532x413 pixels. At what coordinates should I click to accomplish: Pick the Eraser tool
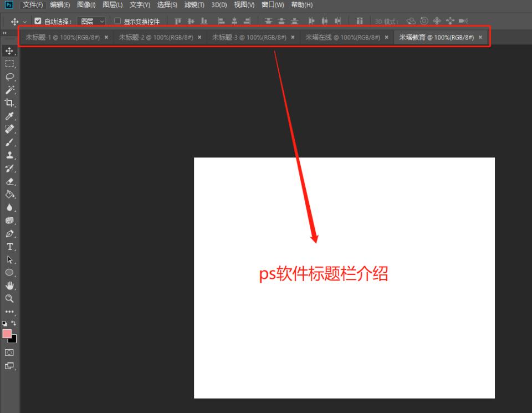9,182
